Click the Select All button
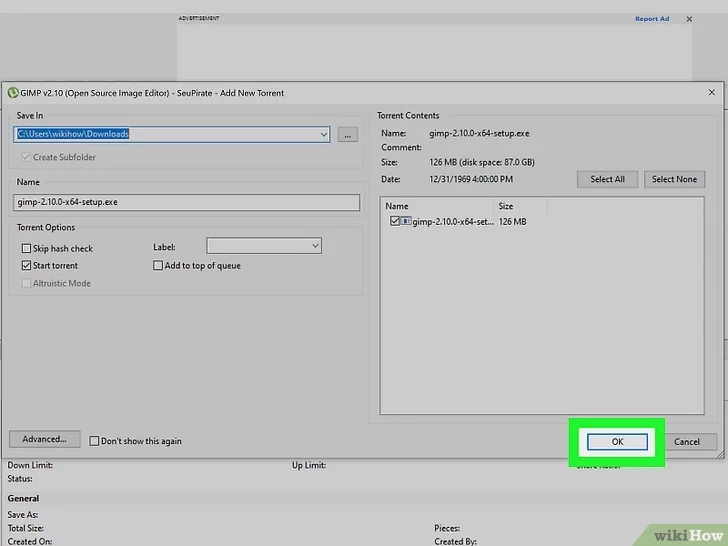The image size is (728, 546). point(607,179)
